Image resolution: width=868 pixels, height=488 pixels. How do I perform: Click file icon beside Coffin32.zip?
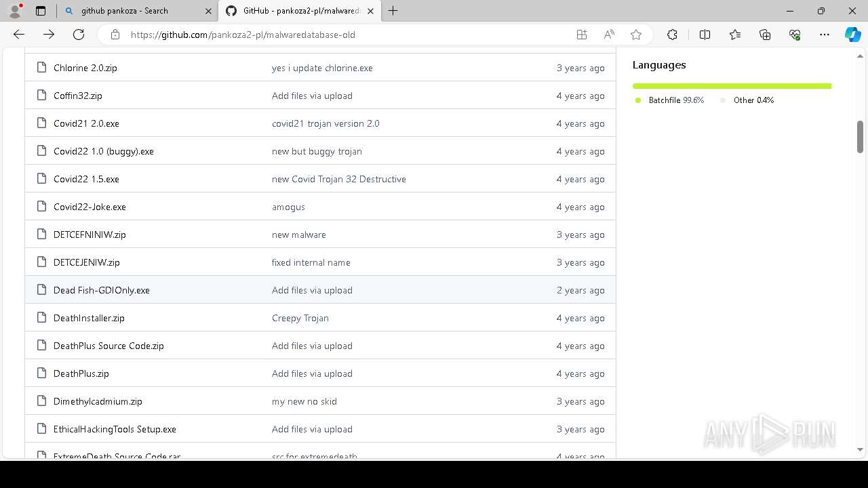(x=41, y=96)
